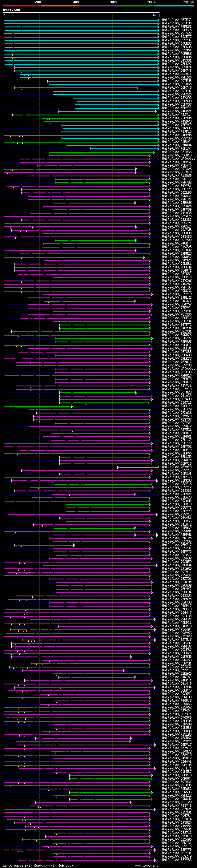
Task: Click the cyan ~100% identity color band
Action: 175,6
